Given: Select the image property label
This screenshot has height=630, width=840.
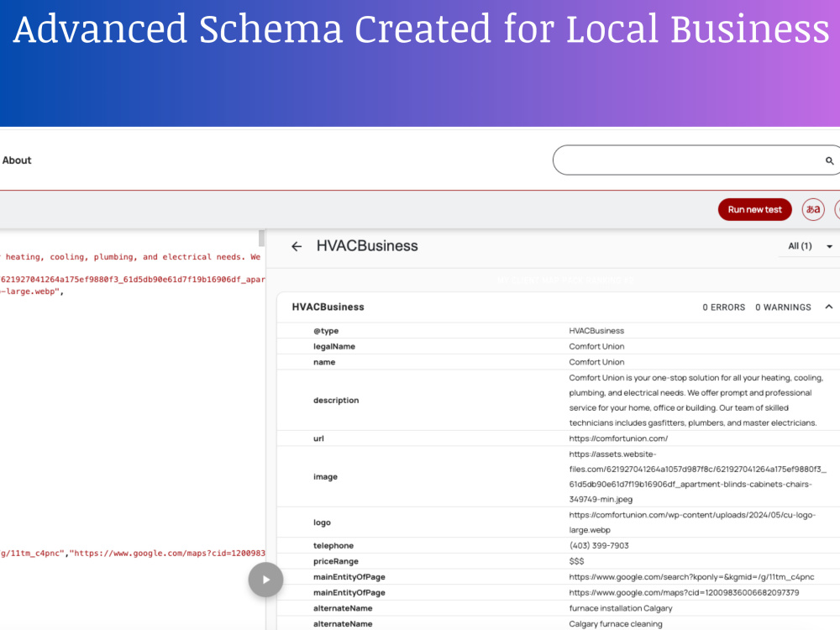Looking at the screenshot, I should (325, 477).
